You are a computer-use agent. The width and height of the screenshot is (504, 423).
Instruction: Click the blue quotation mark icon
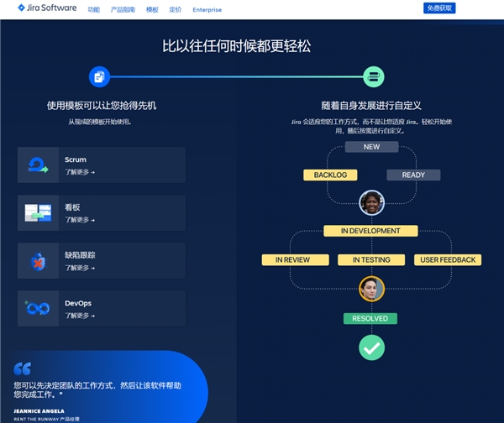pos(23,368)
